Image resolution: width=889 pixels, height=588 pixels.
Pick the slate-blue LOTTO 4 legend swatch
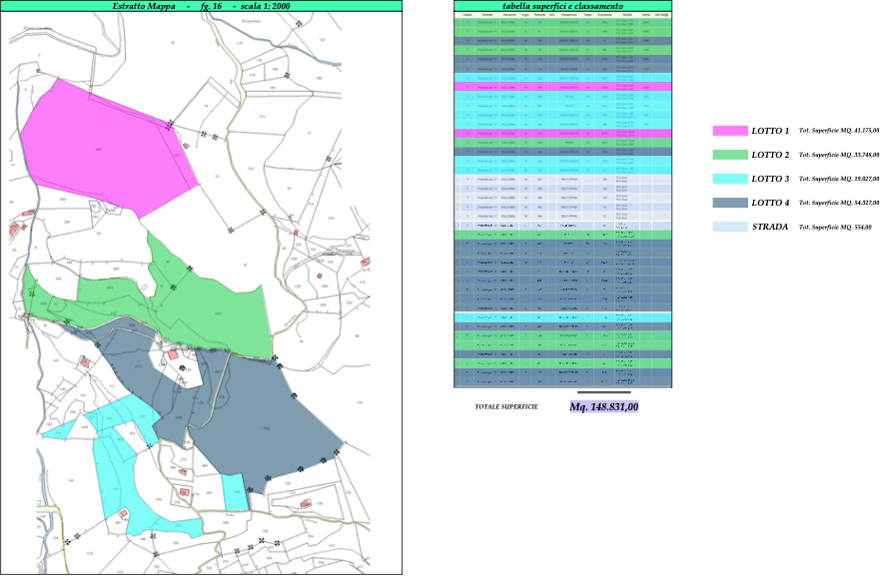[x=728, y=203]
